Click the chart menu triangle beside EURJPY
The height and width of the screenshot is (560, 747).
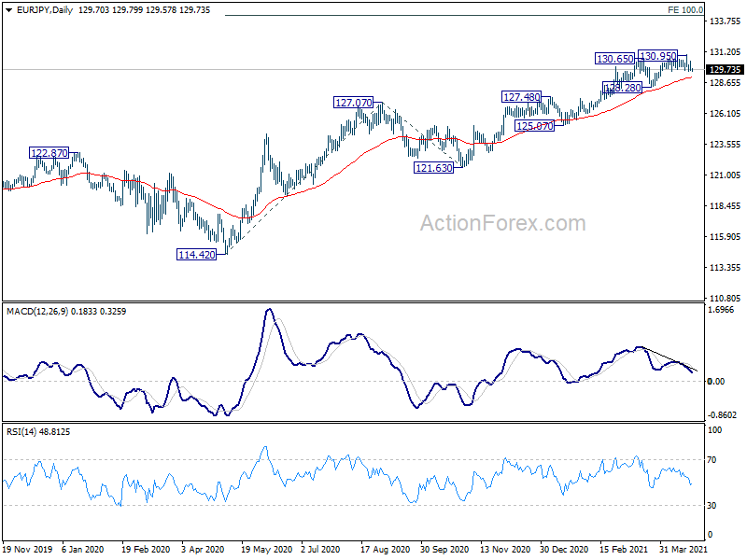pyautogui.click(x=8, y=10)
